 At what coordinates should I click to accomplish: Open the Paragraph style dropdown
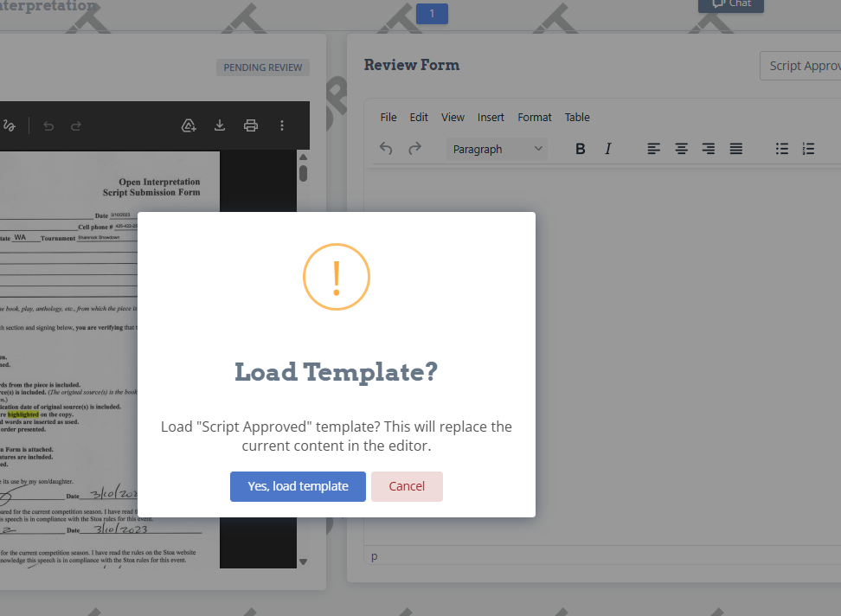[498, 149]
